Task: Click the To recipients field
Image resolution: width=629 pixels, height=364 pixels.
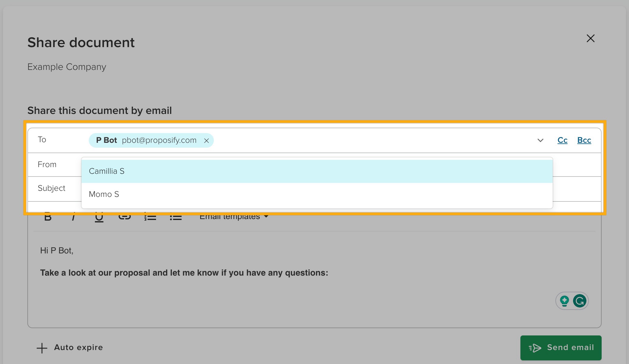Action: 365,140
